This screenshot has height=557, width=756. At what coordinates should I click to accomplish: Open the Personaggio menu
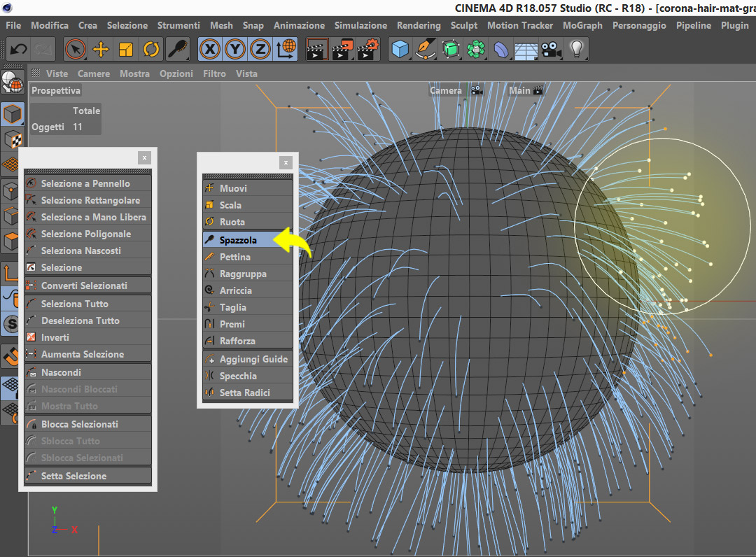639,25
